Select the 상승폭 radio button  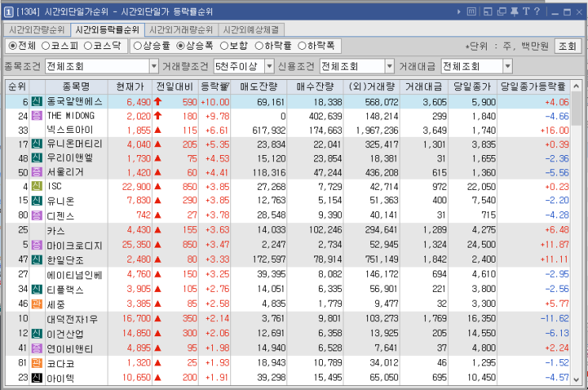[x=180, y=46]
